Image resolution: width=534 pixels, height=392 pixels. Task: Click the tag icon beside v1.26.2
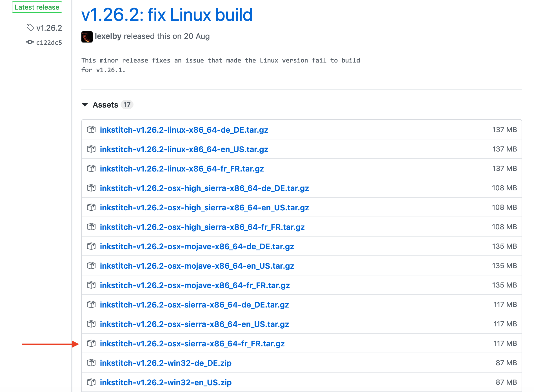point(30,28)
